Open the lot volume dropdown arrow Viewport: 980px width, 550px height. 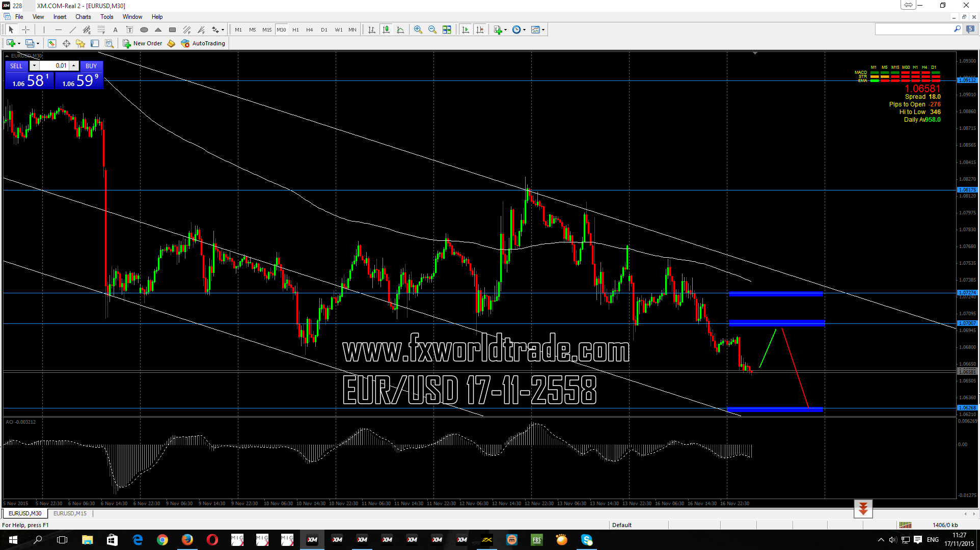tap(34, 66)
